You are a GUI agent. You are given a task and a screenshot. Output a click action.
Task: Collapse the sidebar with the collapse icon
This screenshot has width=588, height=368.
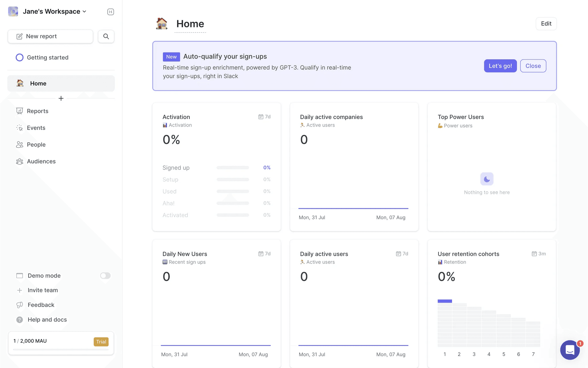pyautogui.click(x=111, y=12)
